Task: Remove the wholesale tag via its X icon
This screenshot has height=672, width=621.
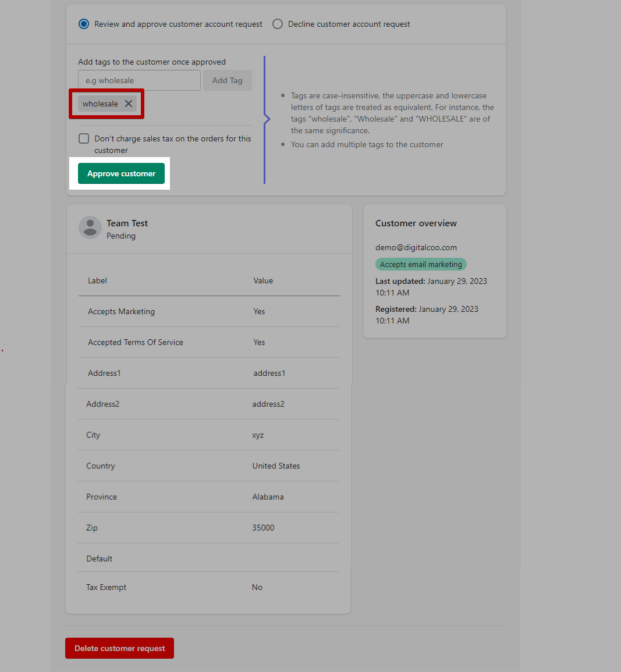Action: click(x=129, y=104)
